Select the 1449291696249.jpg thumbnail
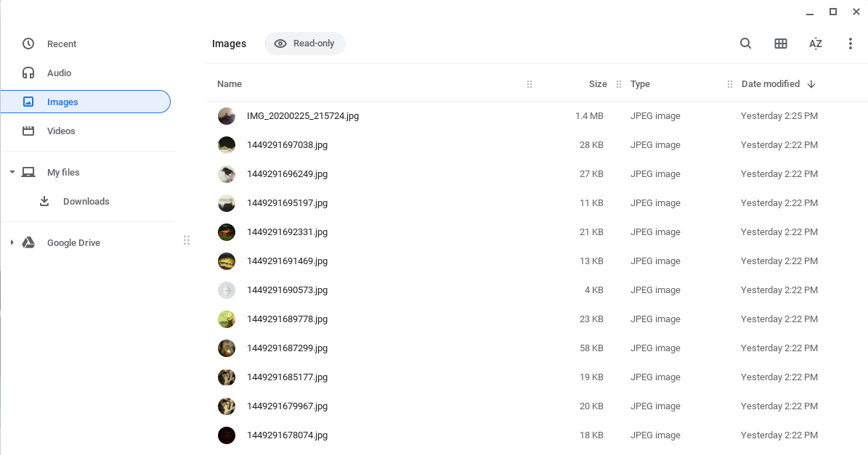This screenshot has width=868, height=455. click(x=227, y=174)
